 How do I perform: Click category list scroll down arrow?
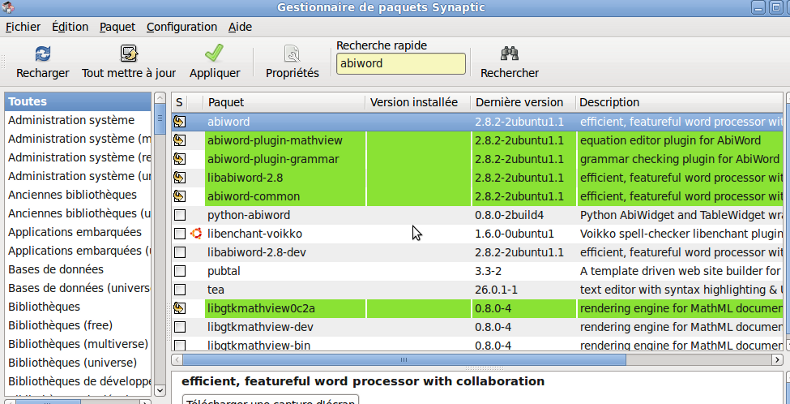point(160,390)
